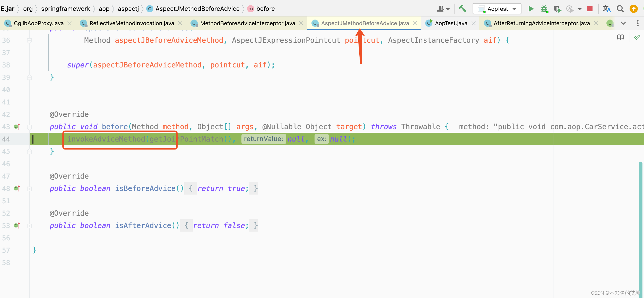This screenshot has width=644, height=298.
Task: Click isBeforeAdvice method name
Action: coord(145,188)
